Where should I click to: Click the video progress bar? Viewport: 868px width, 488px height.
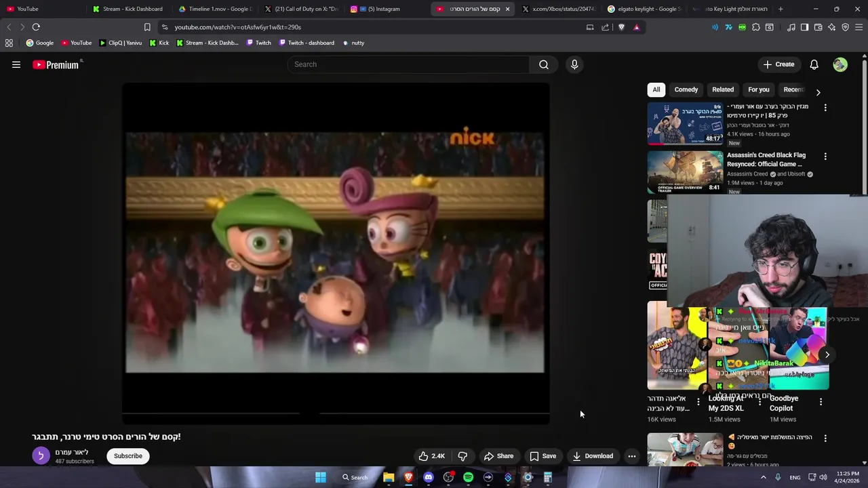[x=336, y=412]
